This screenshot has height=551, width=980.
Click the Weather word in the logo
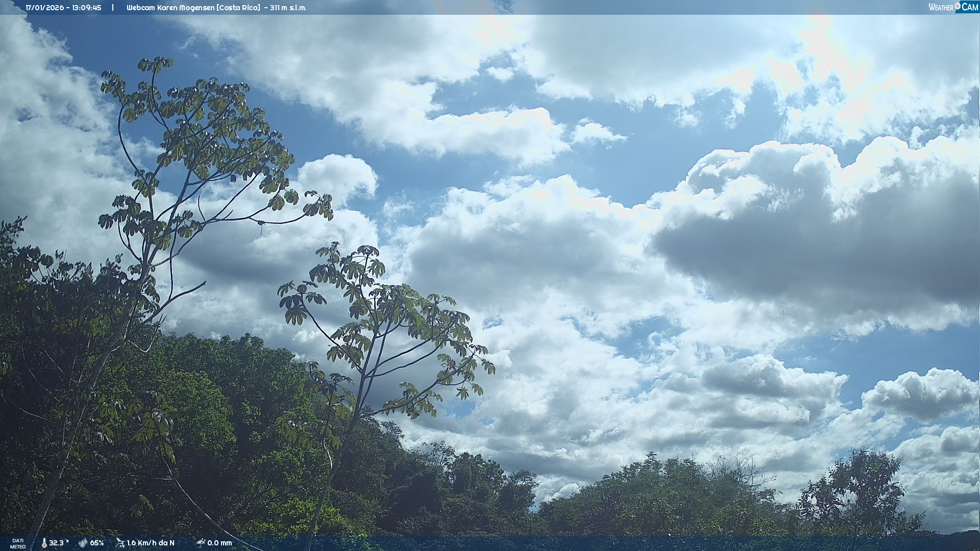941,8
